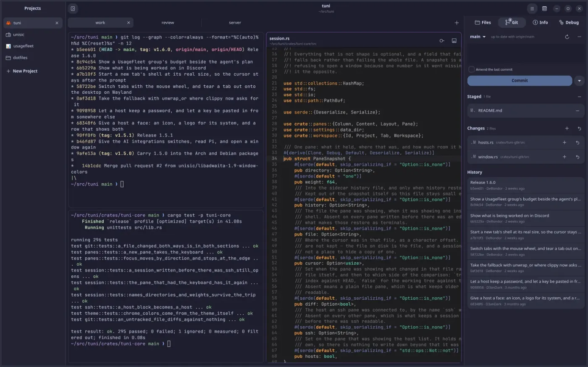Open the Debug panel tab

pos(569,23)
